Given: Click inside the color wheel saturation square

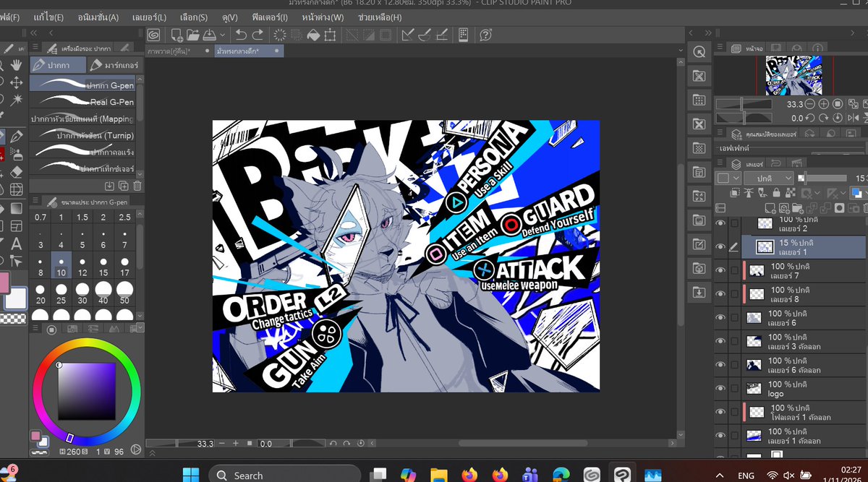Looking at the screenshot, I should pyautogui.click(x=87, y=391).
